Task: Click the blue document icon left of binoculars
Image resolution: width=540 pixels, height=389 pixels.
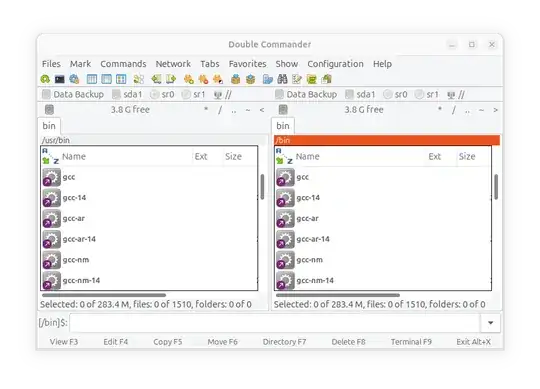Action: [x=268, y=79]
